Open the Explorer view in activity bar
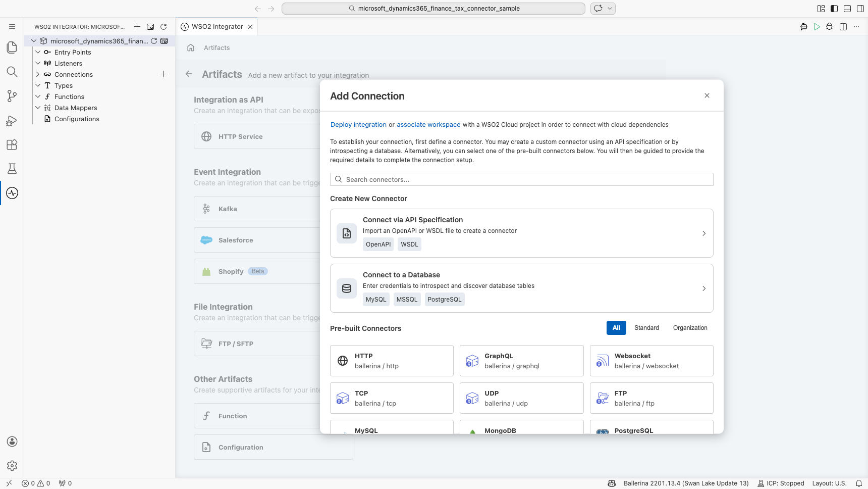Image resolution: width=868 pixels, height=489 pixels. (x=12, y=47)
